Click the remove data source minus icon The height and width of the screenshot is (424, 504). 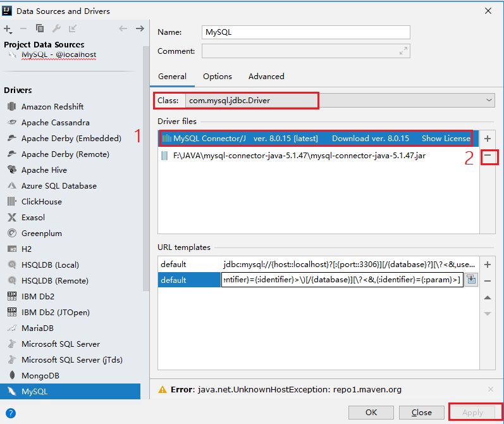[23, 28]
